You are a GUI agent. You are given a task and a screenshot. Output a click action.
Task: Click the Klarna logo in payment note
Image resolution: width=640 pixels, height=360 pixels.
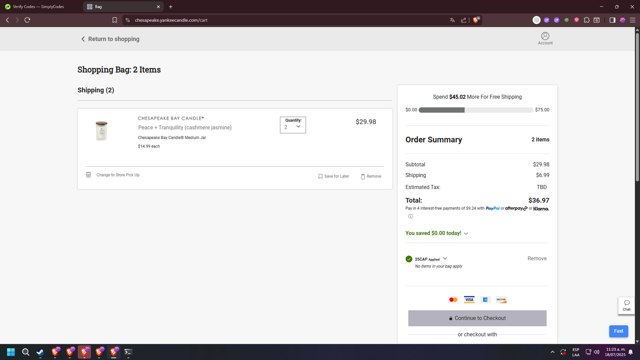[x=540, y=209]
